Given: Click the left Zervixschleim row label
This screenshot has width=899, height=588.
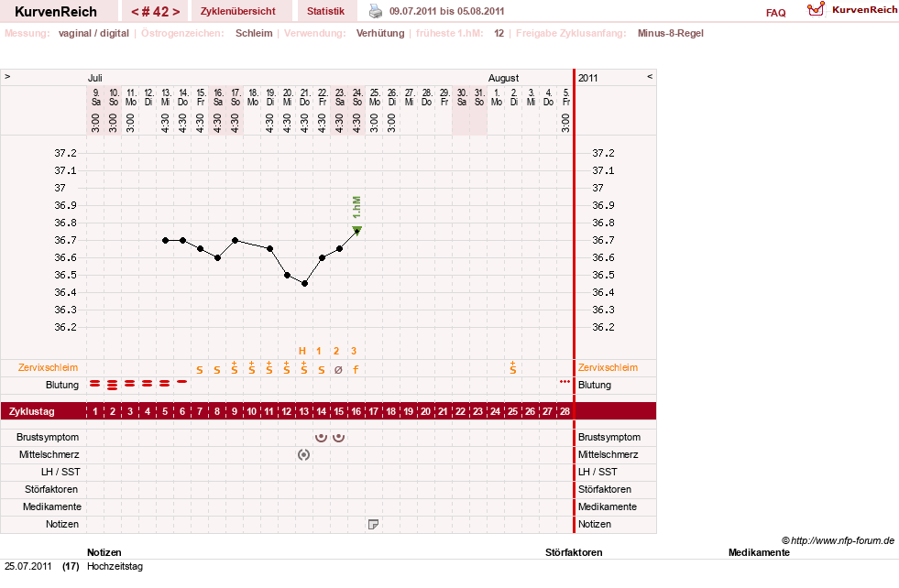Looking at the screenshot, I should (x=49, y=367).
